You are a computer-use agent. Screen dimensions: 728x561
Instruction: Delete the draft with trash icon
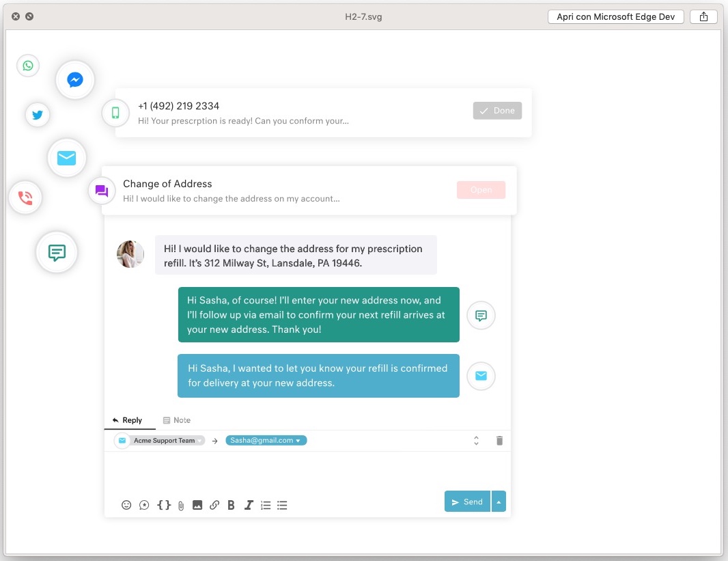pos(500,441)
